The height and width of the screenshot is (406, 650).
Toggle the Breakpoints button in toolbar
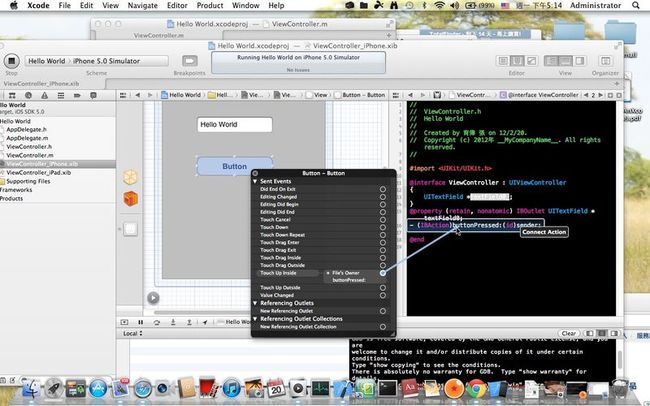(x=189, y=61)
